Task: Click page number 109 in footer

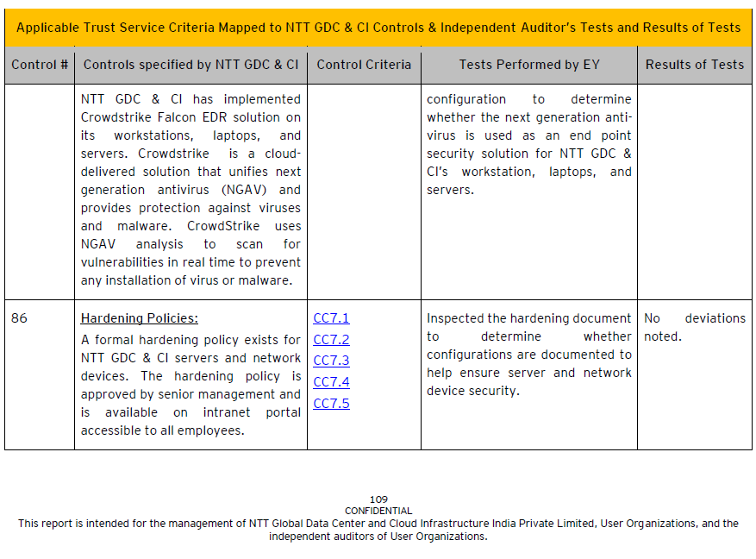Action: click(x=378, y=499)
